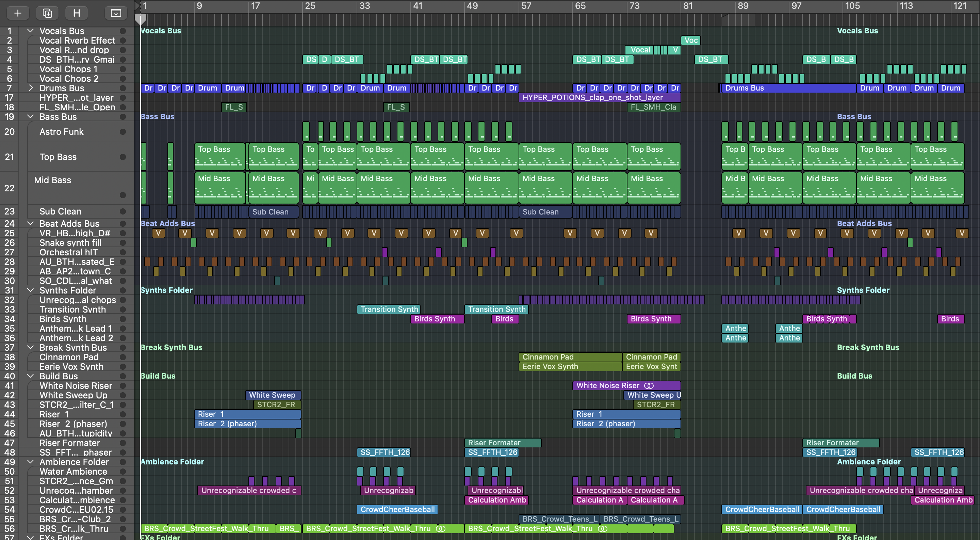Select the Vocal Chops 1 track

click(68, 69)
